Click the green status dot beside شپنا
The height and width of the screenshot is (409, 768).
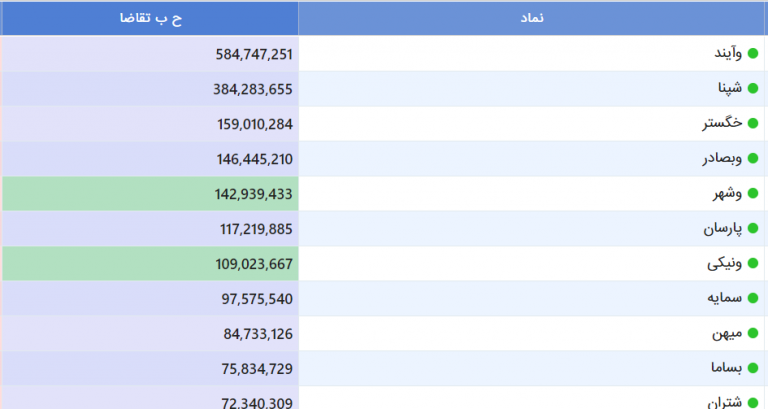753,88
